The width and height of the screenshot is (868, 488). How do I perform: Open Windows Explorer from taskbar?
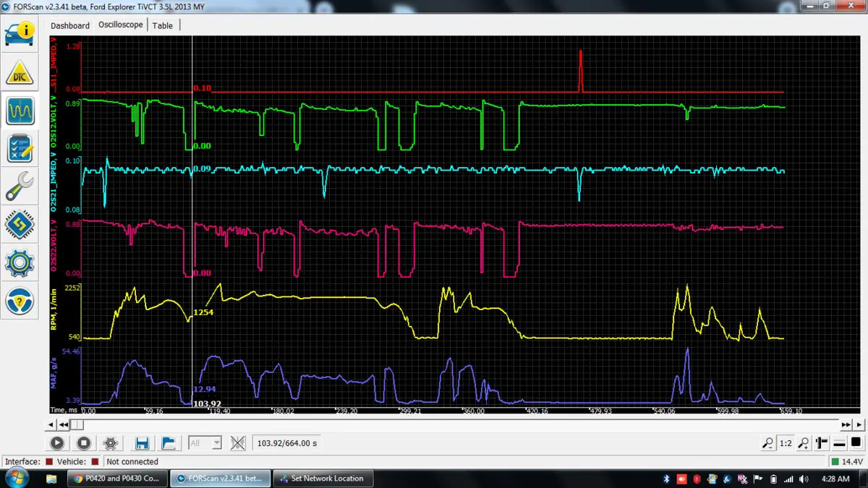(51, 478)
